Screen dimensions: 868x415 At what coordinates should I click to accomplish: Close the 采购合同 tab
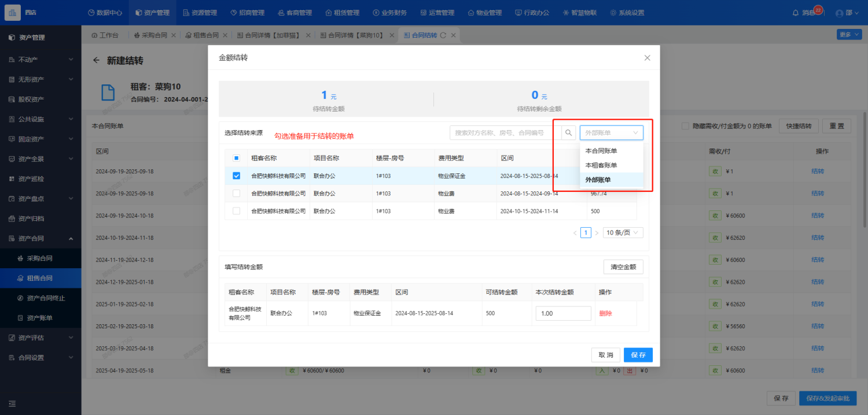click(174, 35)
